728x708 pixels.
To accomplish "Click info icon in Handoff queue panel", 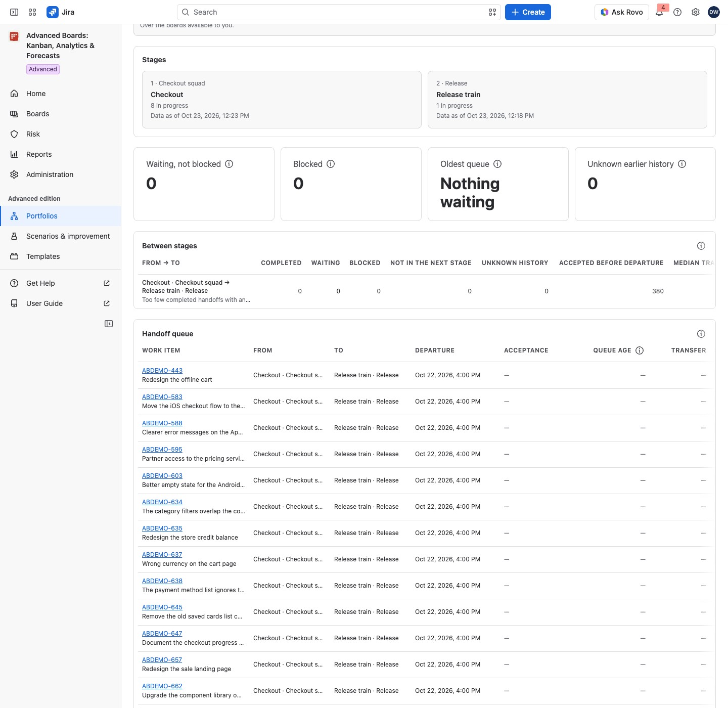I will (701, 334).
